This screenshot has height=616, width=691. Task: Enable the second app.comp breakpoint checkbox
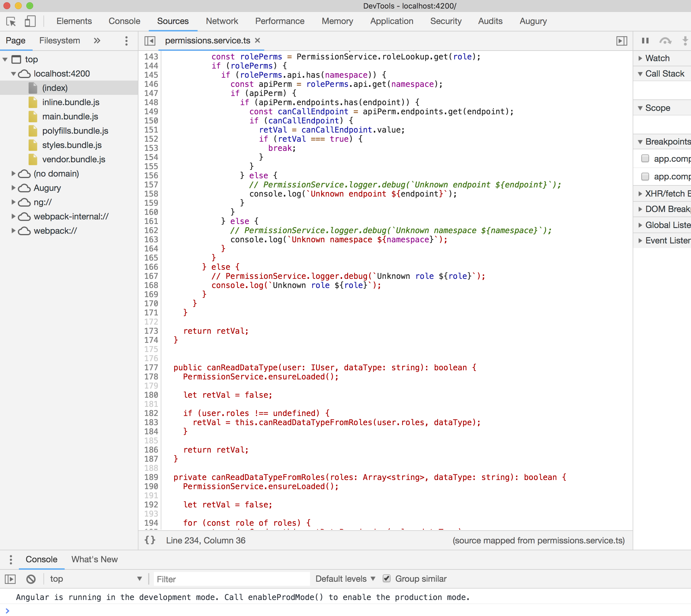645,176
